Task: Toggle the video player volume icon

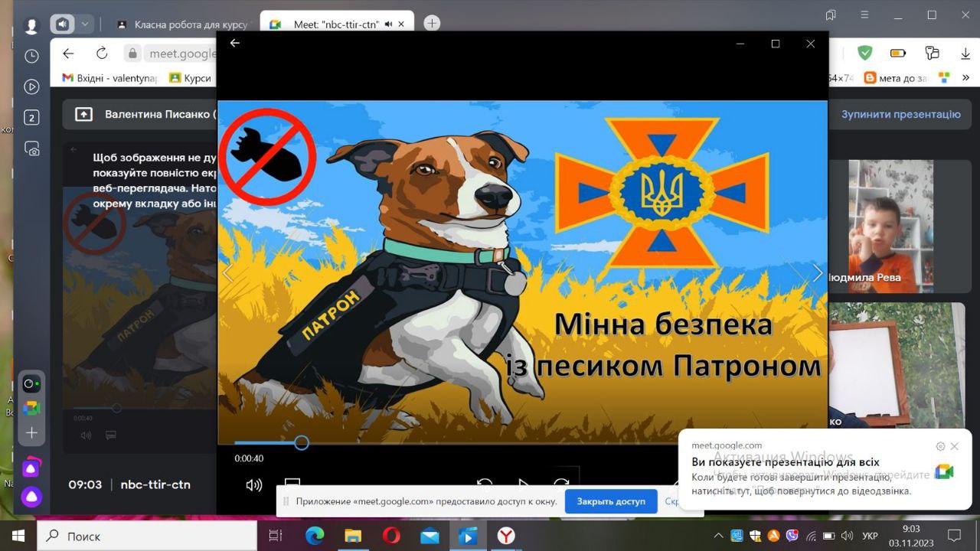Action: [253, 484]
